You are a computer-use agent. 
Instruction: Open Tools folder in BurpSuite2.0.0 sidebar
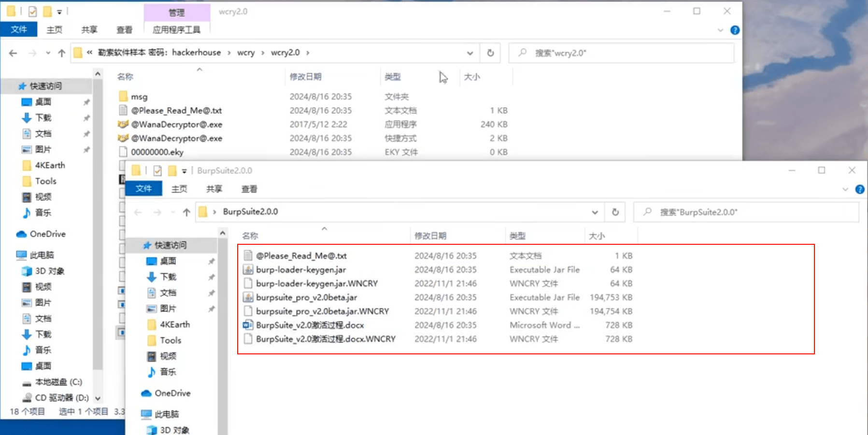click(x=165, y=340)
